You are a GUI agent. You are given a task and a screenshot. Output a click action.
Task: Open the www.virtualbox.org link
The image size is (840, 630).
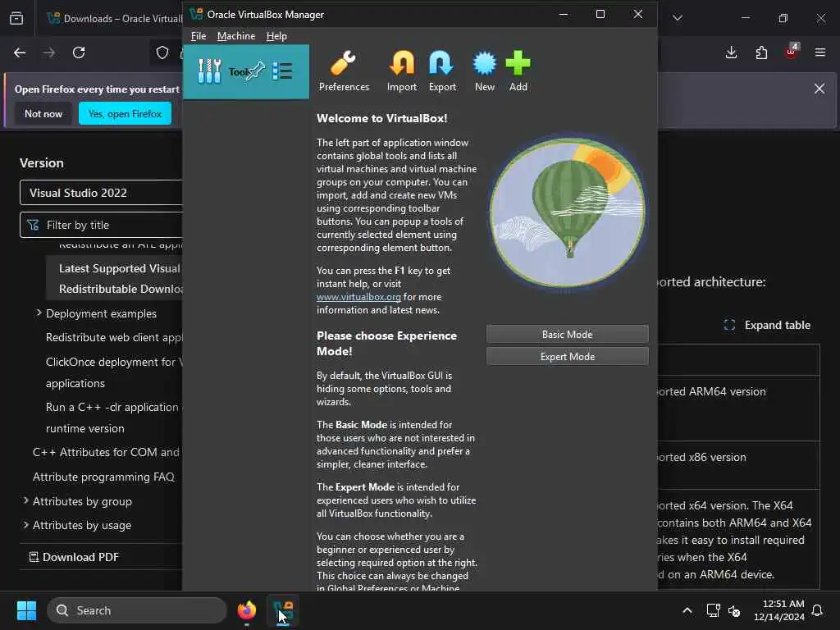[x=358, y=297]
